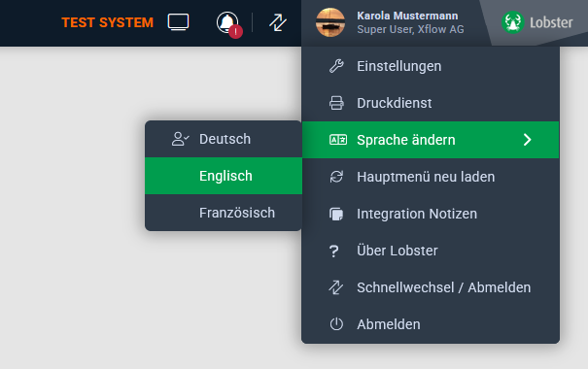Viewport: 588px width, 369px height.
Task: Click the language icon beside Sprache ändern
Action: tap(338, 140)
